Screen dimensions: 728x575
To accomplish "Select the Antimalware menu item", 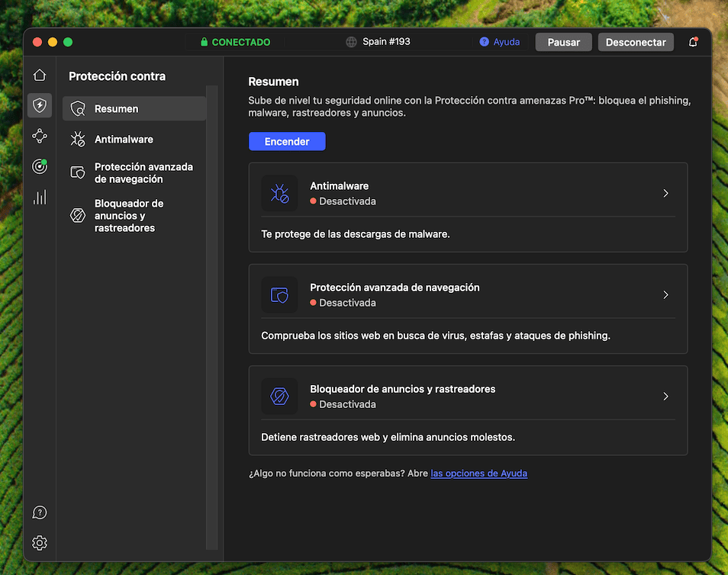I will pos(134,140).
